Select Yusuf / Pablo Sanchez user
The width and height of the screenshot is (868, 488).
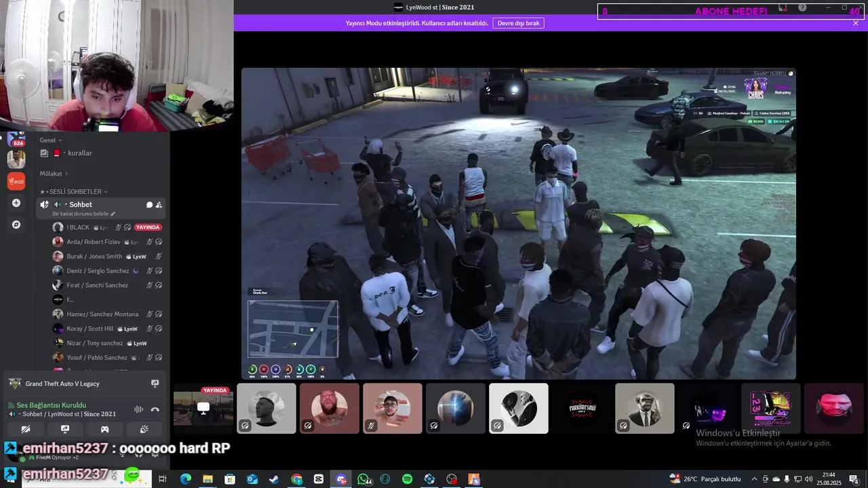(x=107, y=358)
